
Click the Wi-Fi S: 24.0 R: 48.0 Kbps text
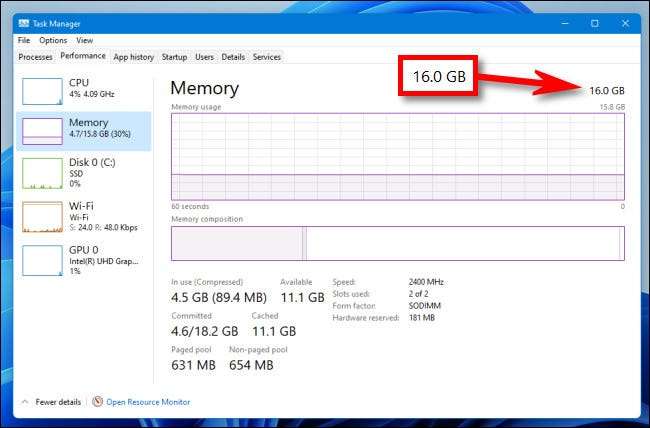coord(103,227)
